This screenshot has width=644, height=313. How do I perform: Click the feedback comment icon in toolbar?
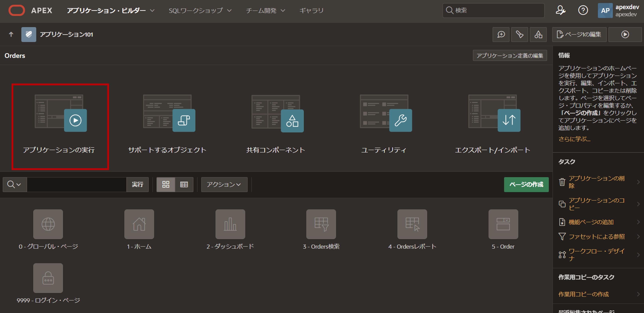[x=501, y=34]
